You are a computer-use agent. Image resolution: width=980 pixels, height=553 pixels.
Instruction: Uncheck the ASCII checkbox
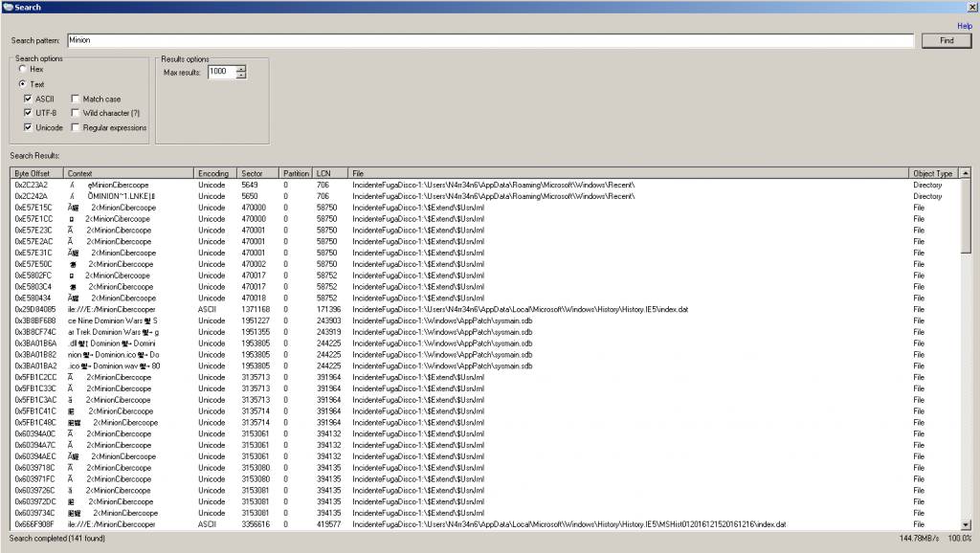29,99
